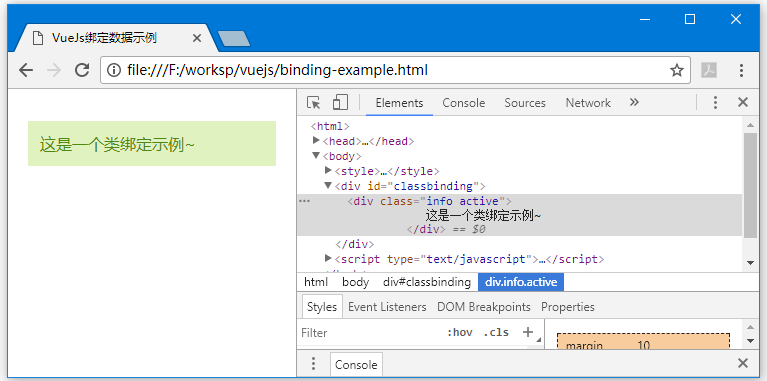Open the DevTools customize menu icon
This screenshot has width=767, height=381.
tap(715, 103)
